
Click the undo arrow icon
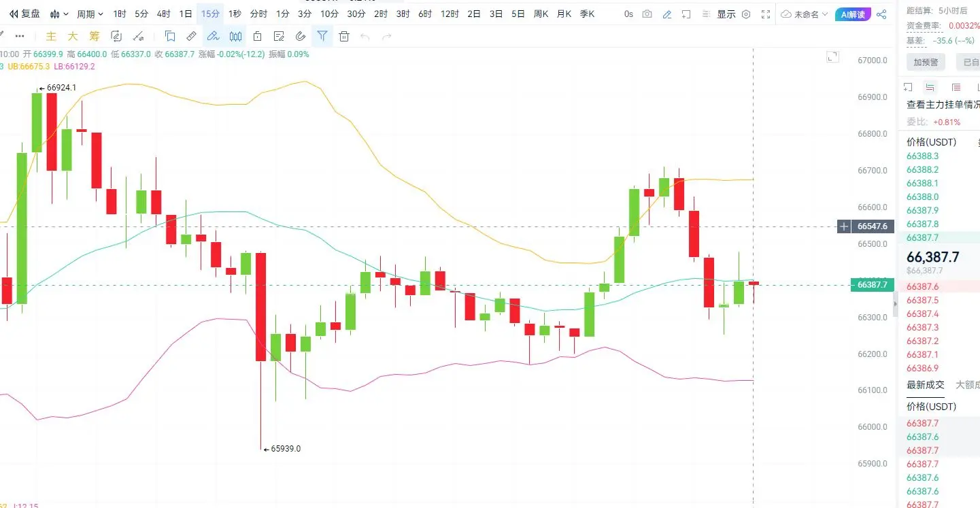(x=365, y=36)
